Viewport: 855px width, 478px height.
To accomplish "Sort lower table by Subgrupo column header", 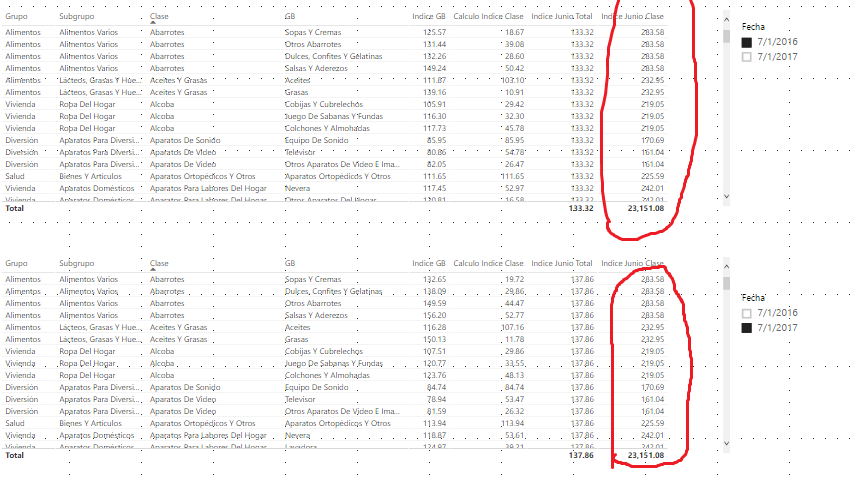I will click(76, 263).
